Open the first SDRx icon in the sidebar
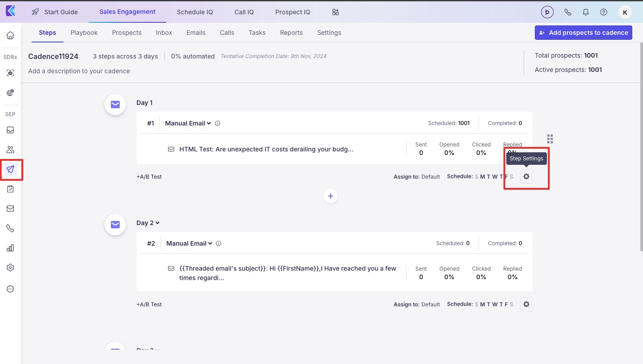Screen dimensions: 643x364 (10, 73)
